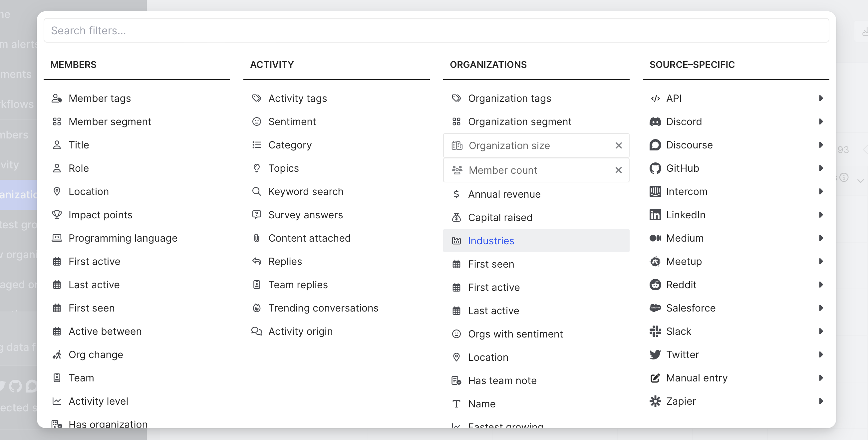Expand the API submenu arrow
868x440 pixels.
(x=821, y=99)
